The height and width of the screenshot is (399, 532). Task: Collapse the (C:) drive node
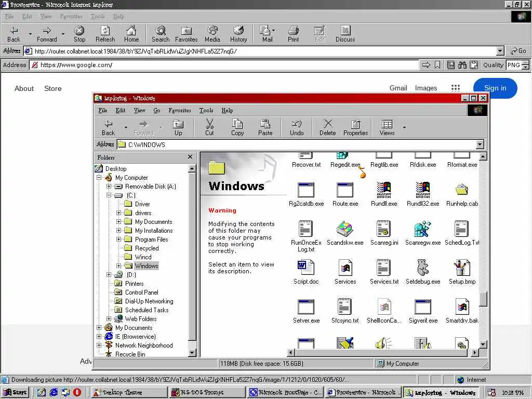point(109,195)
